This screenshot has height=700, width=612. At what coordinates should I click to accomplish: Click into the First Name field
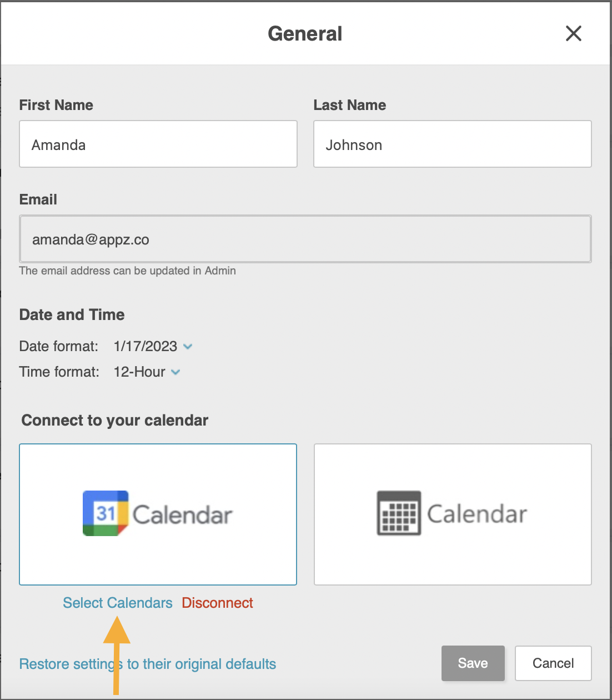click(158, 144)
